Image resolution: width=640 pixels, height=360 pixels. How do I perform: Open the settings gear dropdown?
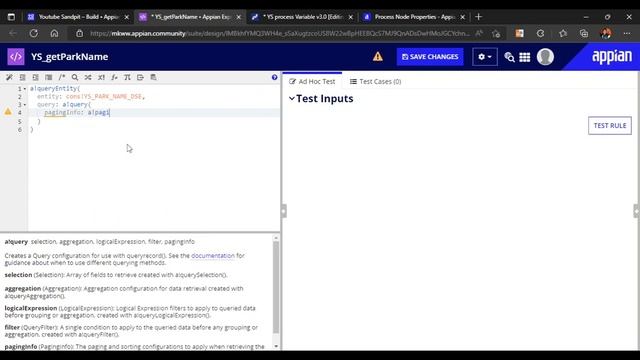point(485,57)
